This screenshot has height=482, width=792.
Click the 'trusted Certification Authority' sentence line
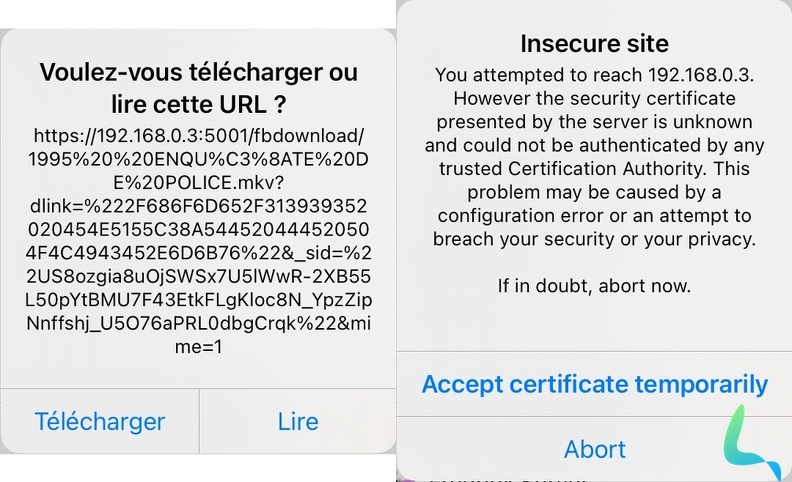(594, 168)
